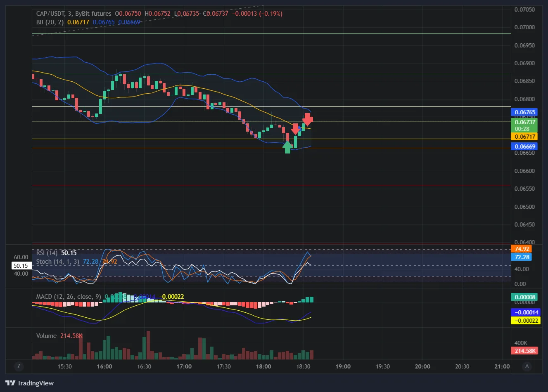Viewport: 548px width, 392px height.
Task: Click the 21:00 label on time axis
Action: [502, 366]
